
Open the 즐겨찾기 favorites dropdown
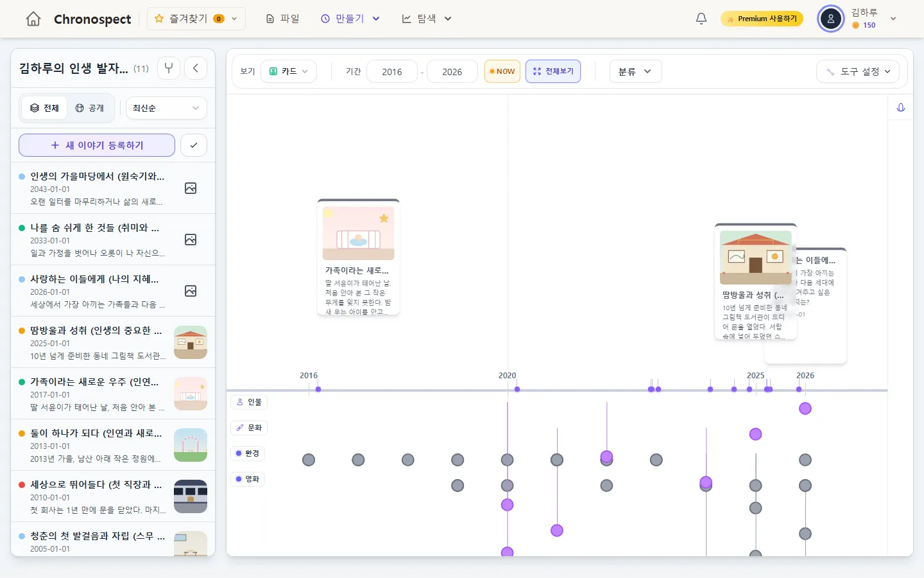point(196,19)
